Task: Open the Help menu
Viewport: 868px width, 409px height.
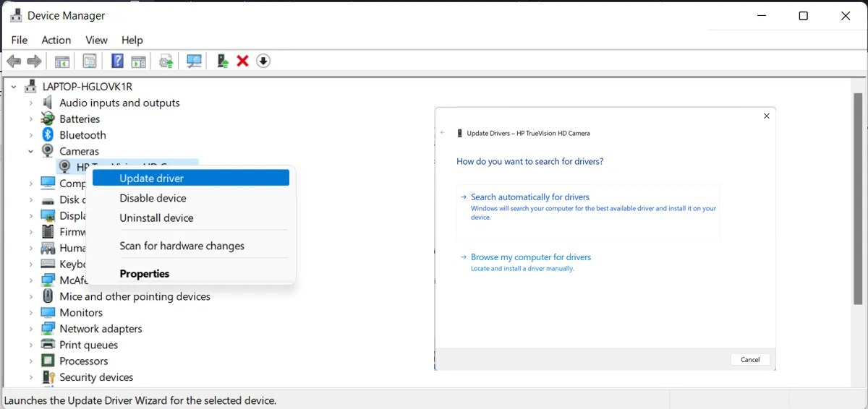Action: pos(132,40)
